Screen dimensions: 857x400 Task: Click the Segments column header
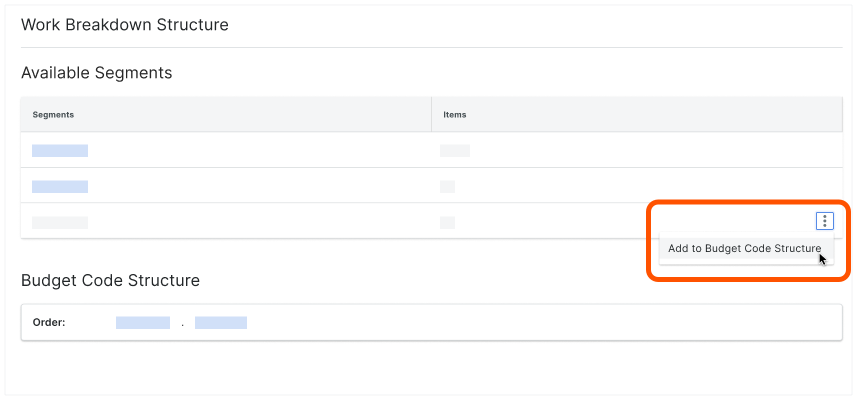pyautogui.click(x=53, y=115)
